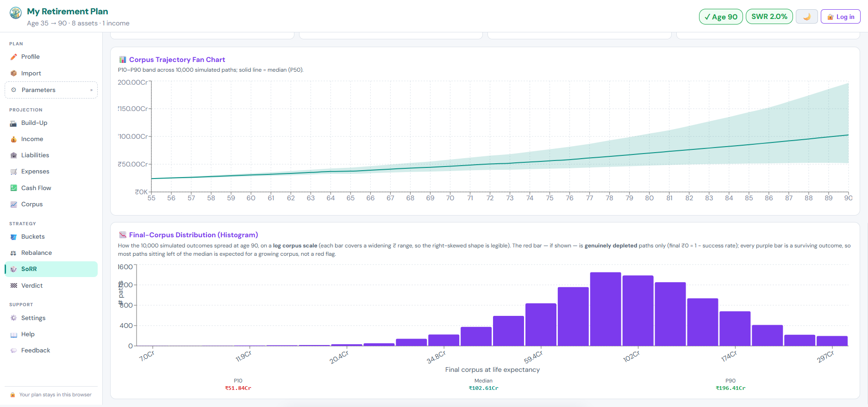Click the Rebalance scales icon

[14, 253]
